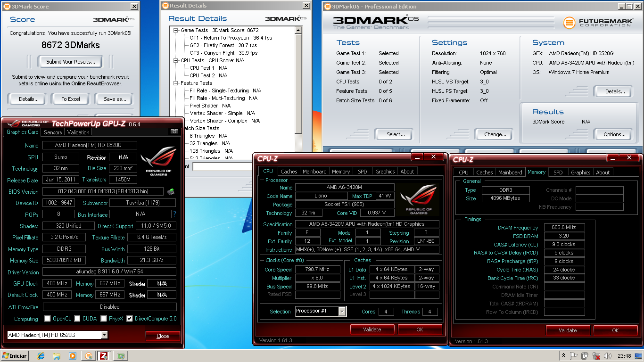Click the GPU-Z screenshot camera icon
Screen dimensions: 644x362
click(x=174, y=132)
